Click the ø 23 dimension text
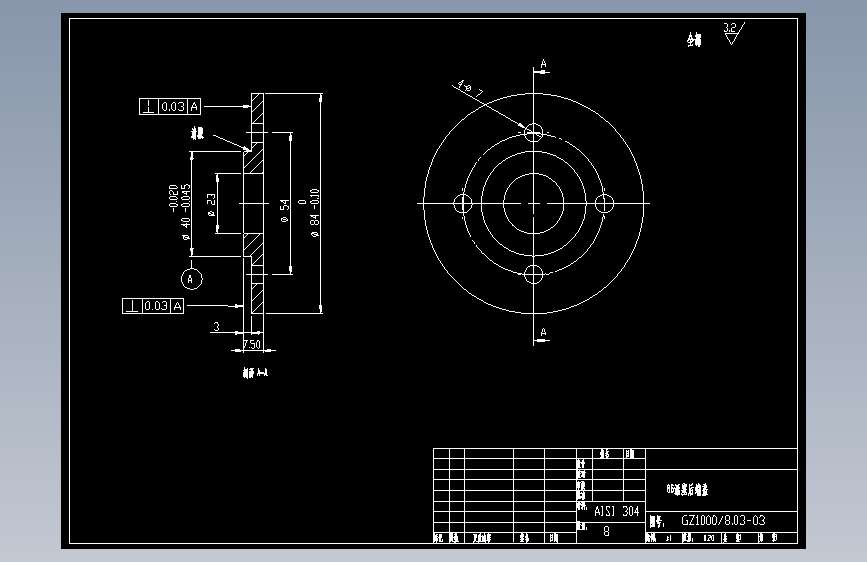 pos(211,205)
